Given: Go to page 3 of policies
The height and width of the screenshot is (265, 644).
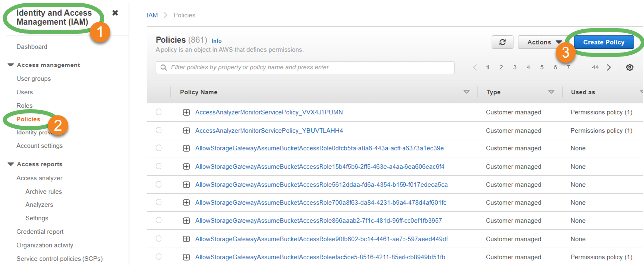Looking at the screenshot, I should click(515, 67).
